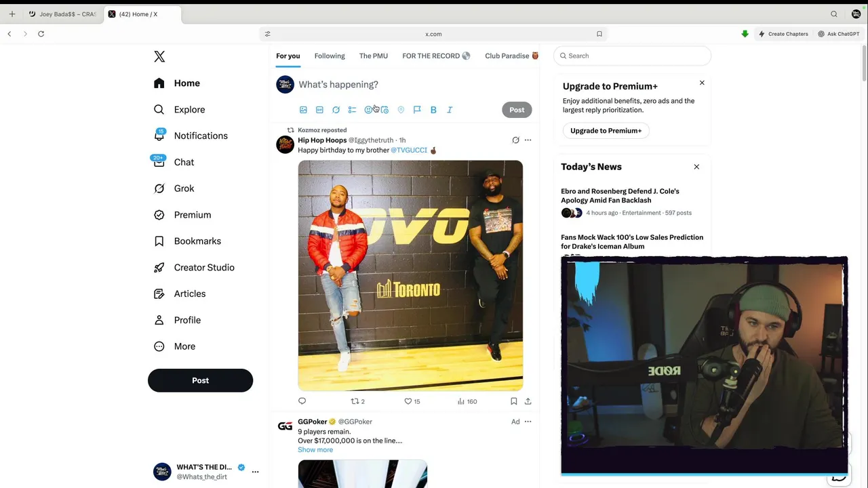Switch to the Following tab
Screen dimensions: 868x488
point(330,56)
